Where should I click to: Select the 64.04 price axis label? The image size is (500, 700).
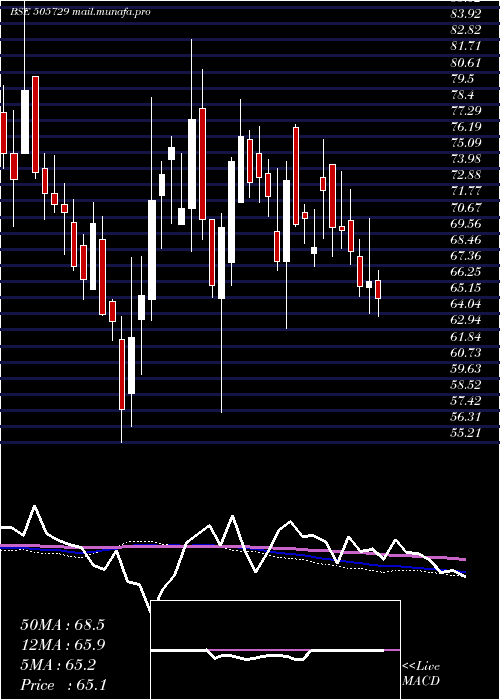coord(466,304)
